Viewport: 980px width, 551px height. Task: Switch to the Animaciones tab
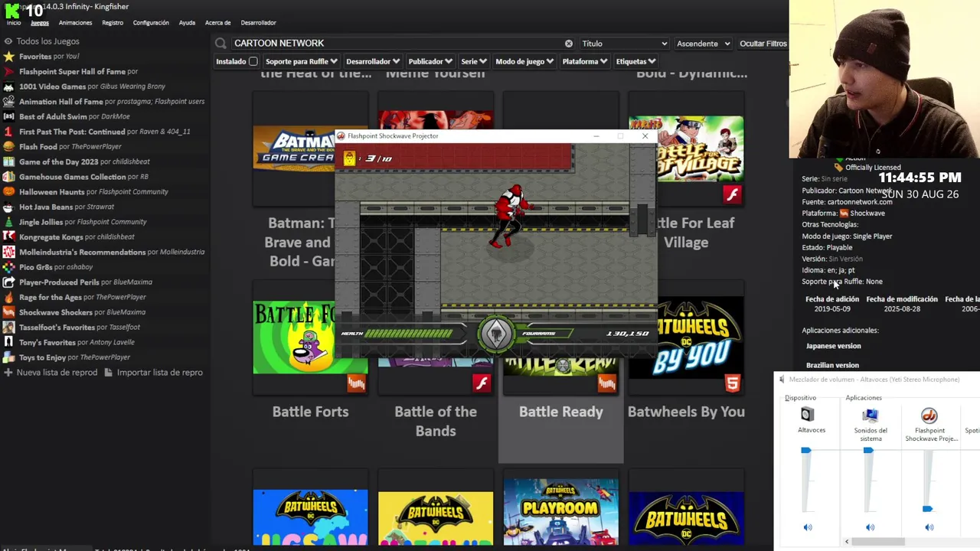pos(75,23)
